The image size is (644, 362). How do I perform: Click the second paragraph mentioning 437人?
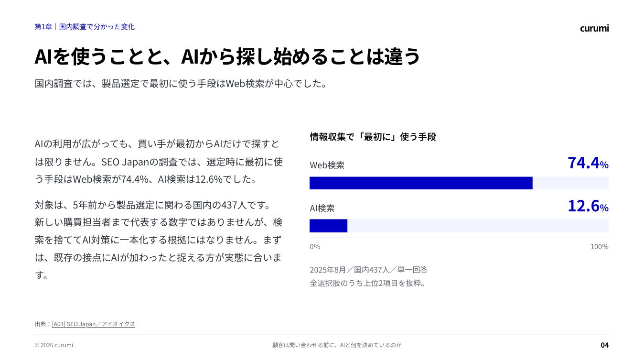159,240
